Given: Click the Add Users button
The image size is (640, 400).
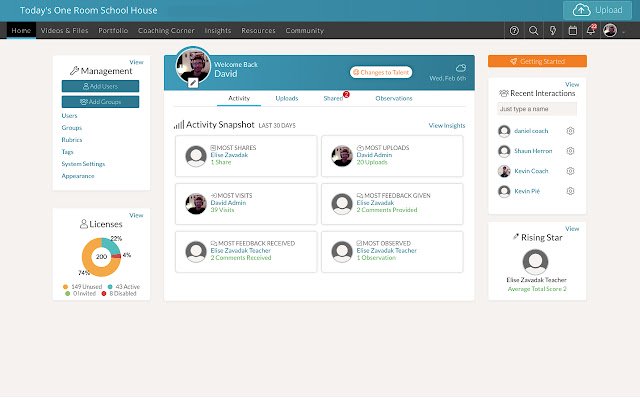Looking at the screenshot, I should click(100, 86).
